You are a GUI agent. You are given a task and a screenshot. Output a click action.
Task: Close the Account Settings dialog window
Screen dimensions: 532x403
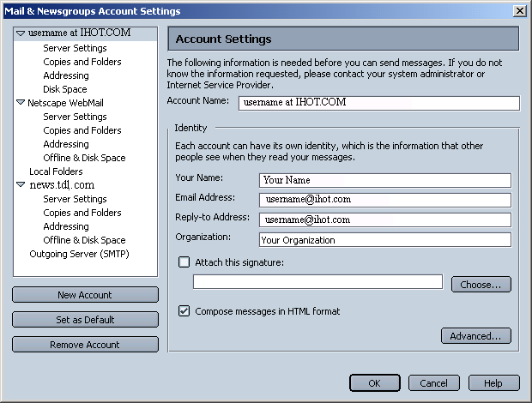[519, 10]
